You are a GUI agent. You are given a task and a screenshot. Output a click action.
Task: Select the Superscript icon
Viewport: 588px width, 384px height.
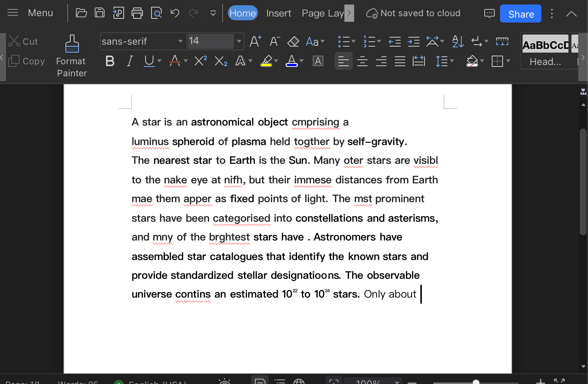pos(200,61)
